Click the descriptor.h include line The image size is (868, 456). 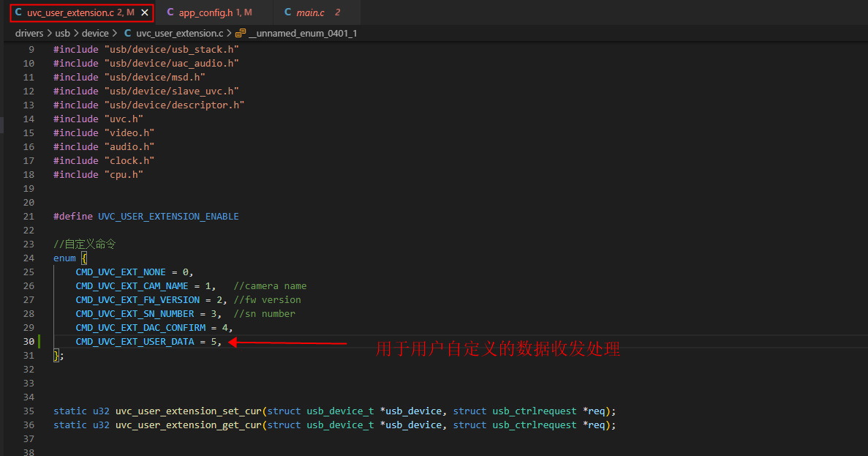[149, 105]
